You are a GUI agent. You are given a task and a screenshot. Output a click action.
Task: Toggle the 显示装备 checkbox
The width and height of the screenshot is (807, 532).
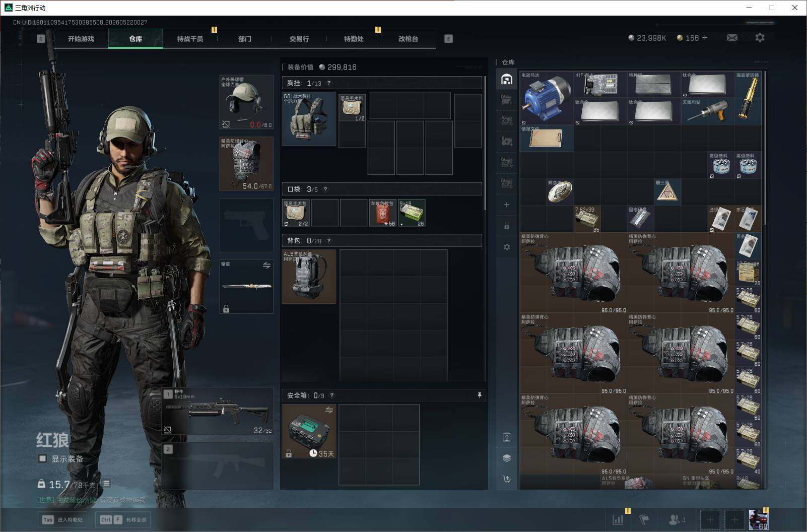click(x=43, y=458)
